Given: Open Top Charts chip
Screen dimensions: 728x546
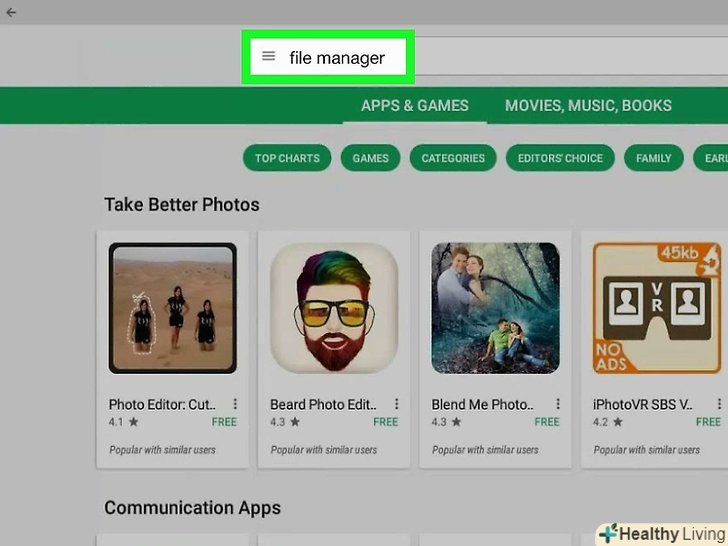Looking at the screenshot, I should 287,158.
